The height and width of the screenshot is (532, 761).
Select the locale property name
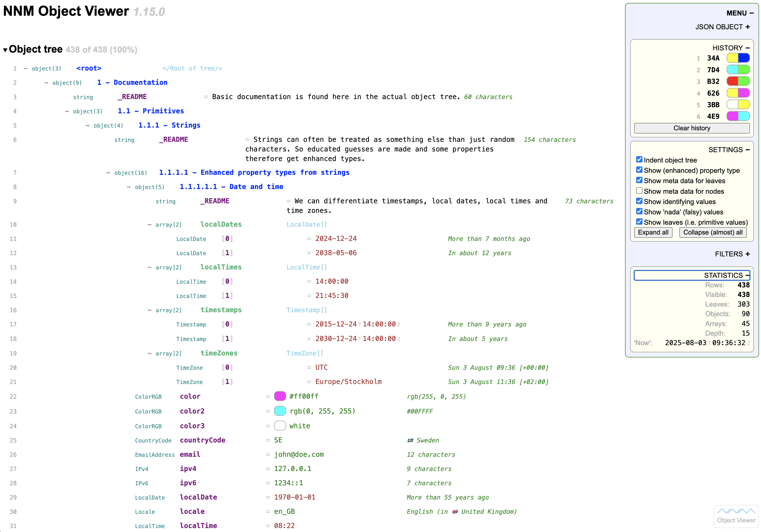[x=192, y=511]
